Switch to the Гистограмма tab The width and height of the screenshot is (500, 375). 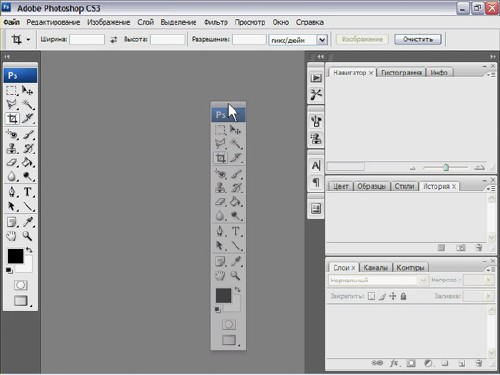(401, 73)
